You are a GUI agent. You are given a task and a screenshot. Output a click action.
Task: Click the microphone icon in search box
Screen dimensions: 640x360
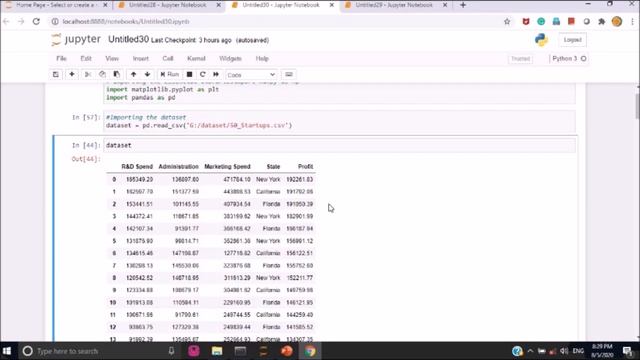point(171,351)
